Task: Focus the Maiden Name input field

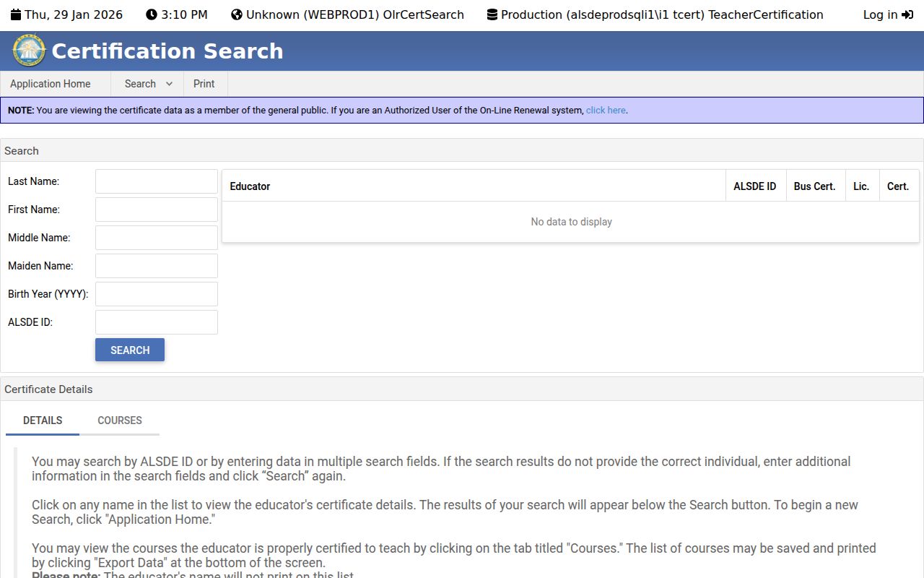Action: [x=157, y=266]
